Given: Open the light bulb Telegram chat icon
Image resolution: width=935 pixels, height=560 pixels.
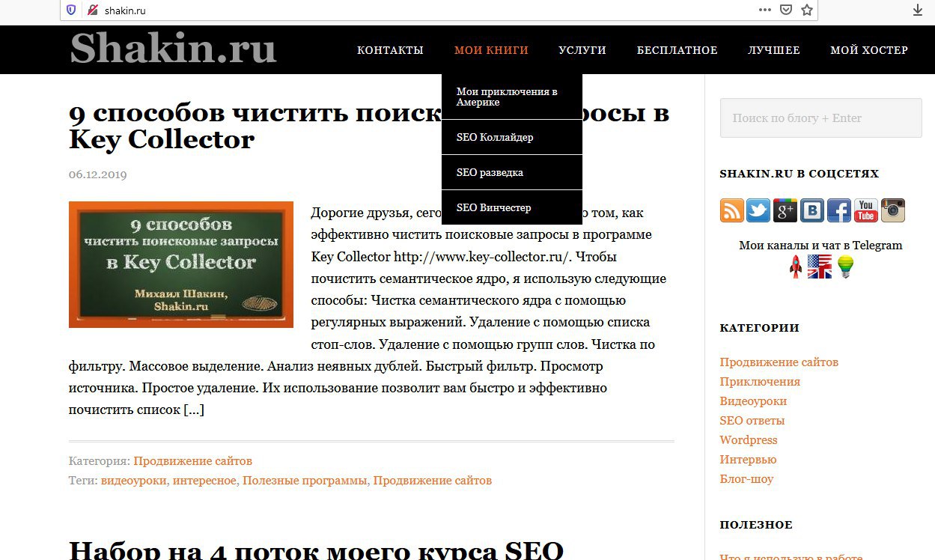Looking at the screenshot, I should [846, 267].
